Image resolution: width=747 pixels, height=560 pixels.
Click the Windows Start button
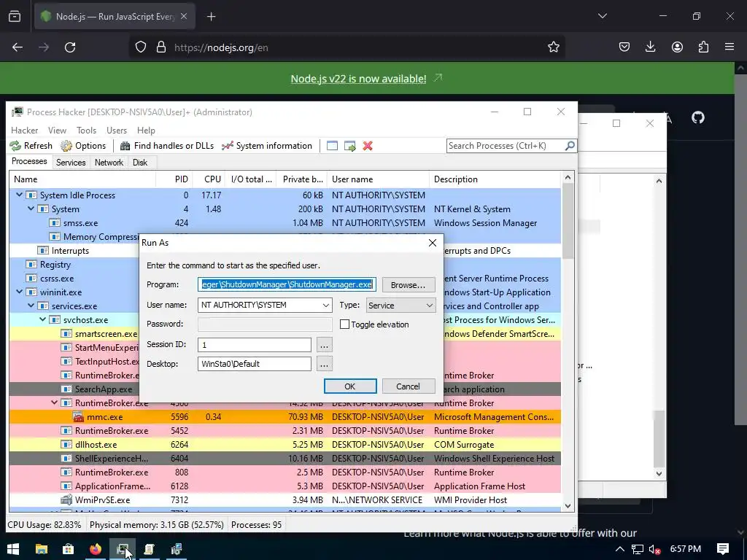(13, 549)
